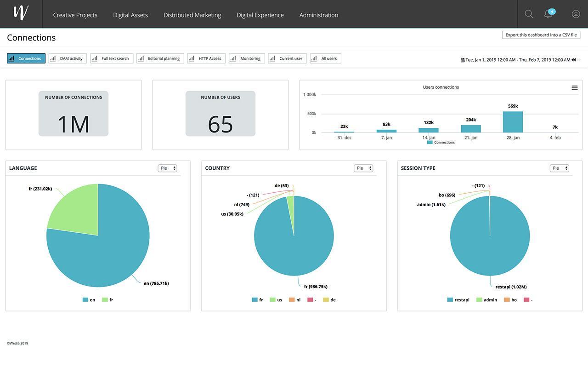Go to previous period with rewind arrows
Image resolution: width=588 pixels, height=368 pixels.
click(x=574, y=60)
